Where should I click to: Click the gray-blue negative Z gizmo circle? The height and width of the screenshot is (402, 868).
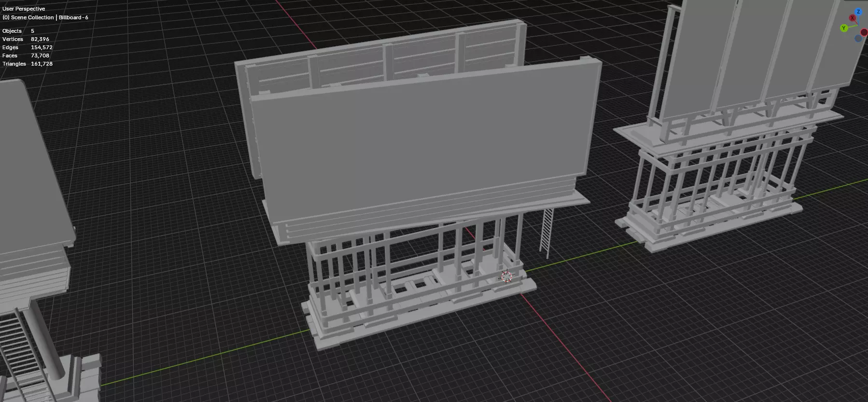pyautogui.click(x=858, y=38)
